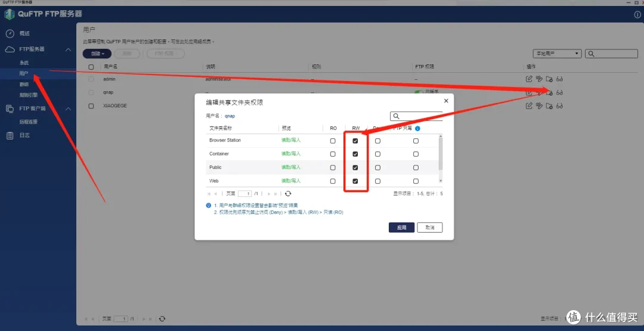This screenshot has height=331, width=644.
Task: Open the 创建 dropdown button
Action: (x=97, y=54)
